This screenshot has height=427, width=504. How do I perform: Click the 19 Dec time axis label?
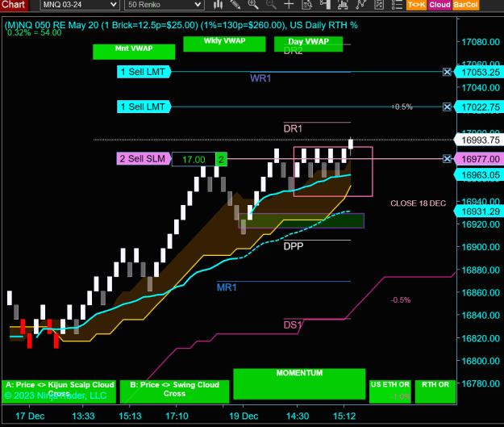click(x=244, y=416)
